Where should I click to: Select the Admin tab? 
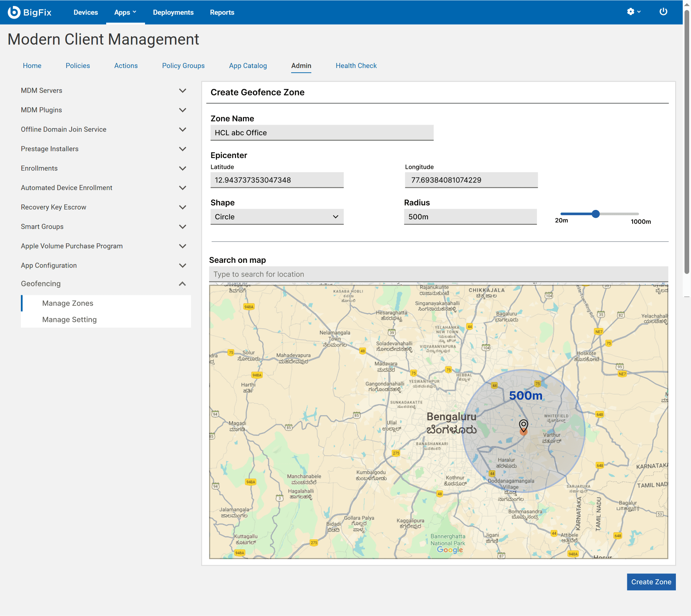(301, 66)
